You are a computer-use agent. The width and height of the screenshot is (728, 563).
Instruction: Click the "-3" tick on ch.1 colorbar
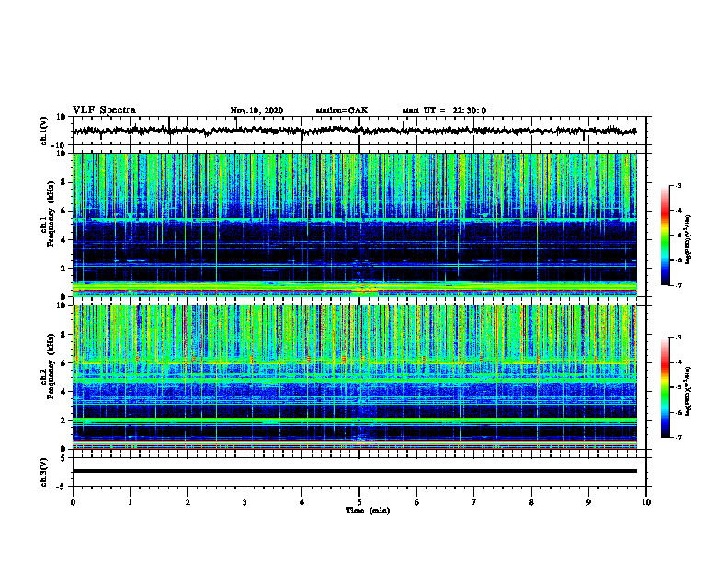coord(678,186)
